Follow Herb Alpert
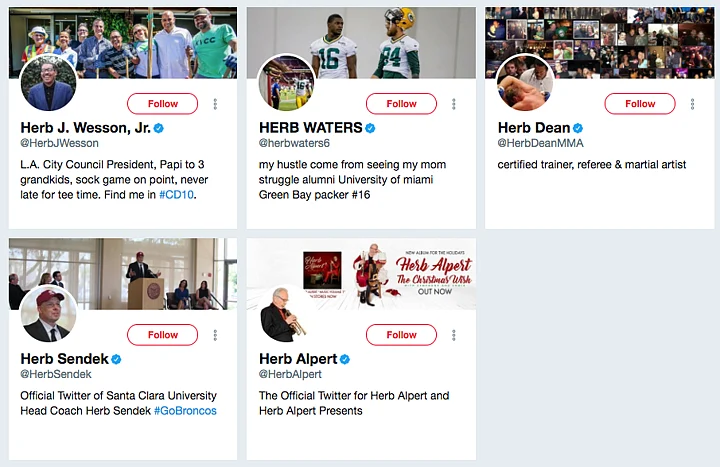 click(x=401, y=335)
